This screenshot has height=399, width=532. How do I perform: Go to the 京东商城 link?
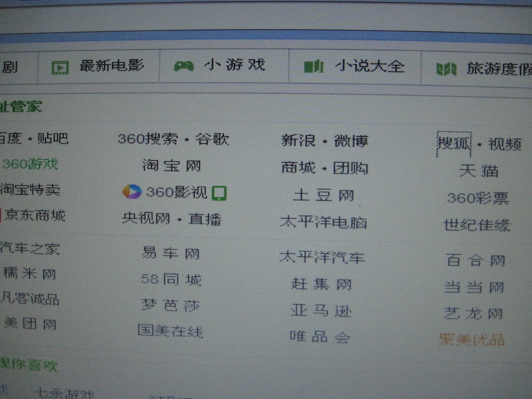(35, 215)
